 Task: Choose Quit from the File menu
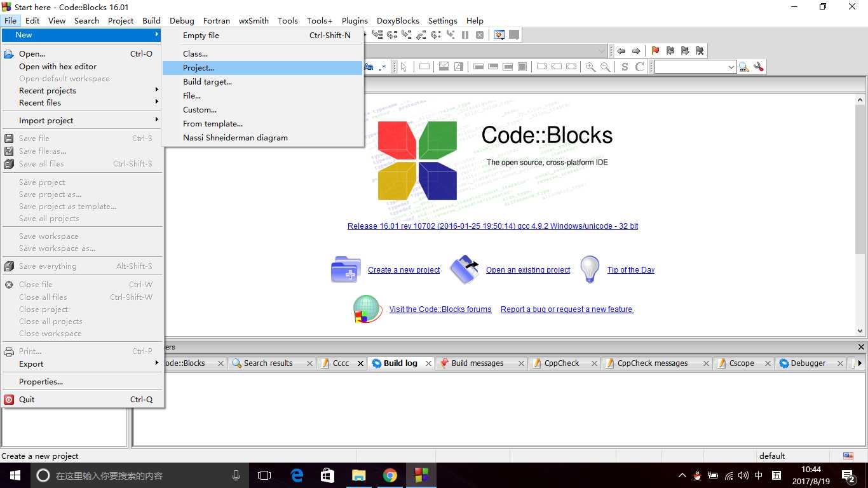[x=81, y=400]
